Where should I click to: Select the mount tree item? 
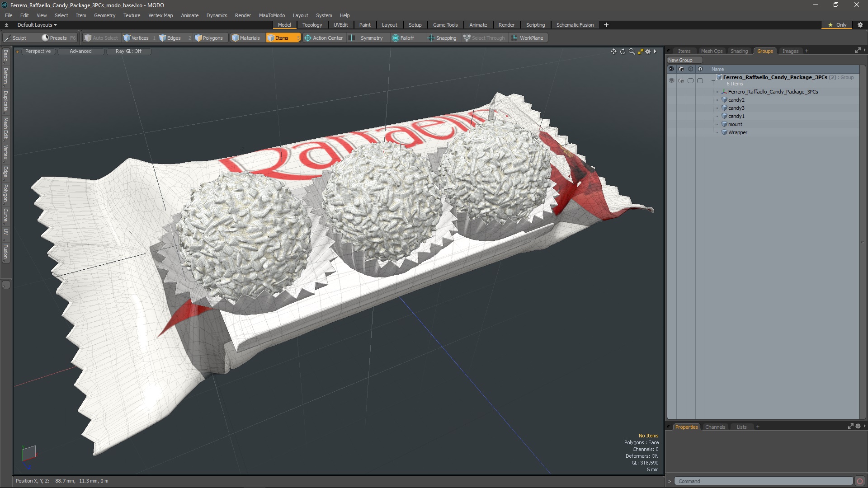tap(735, 124)
